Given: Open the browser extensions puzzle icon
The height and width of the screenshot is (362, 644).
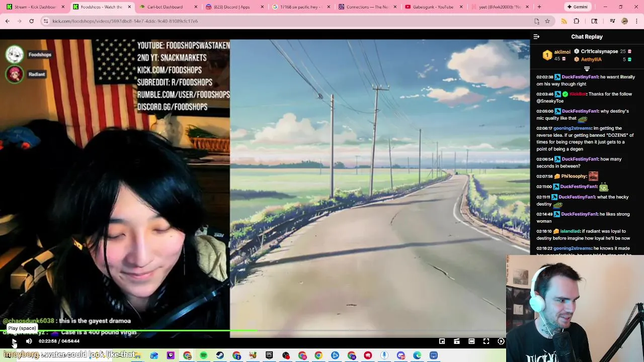Looking at the screenshot, I should (577, 21).
